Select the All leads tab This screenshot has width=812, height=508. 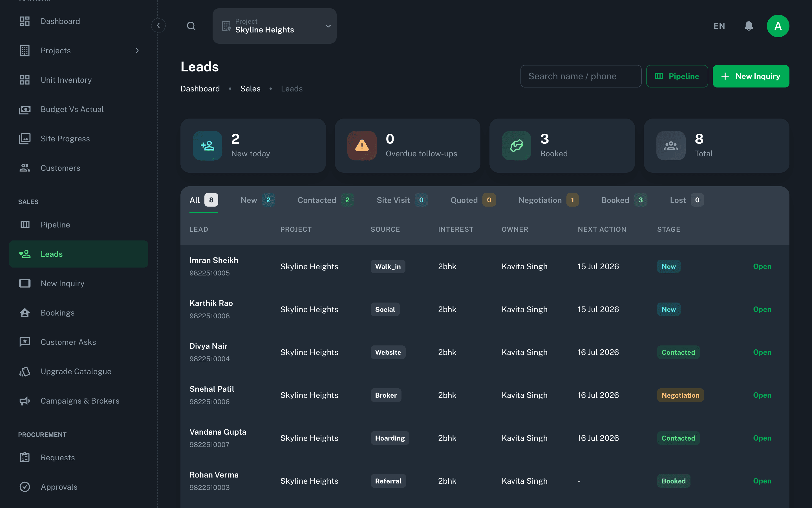(204, 200)
